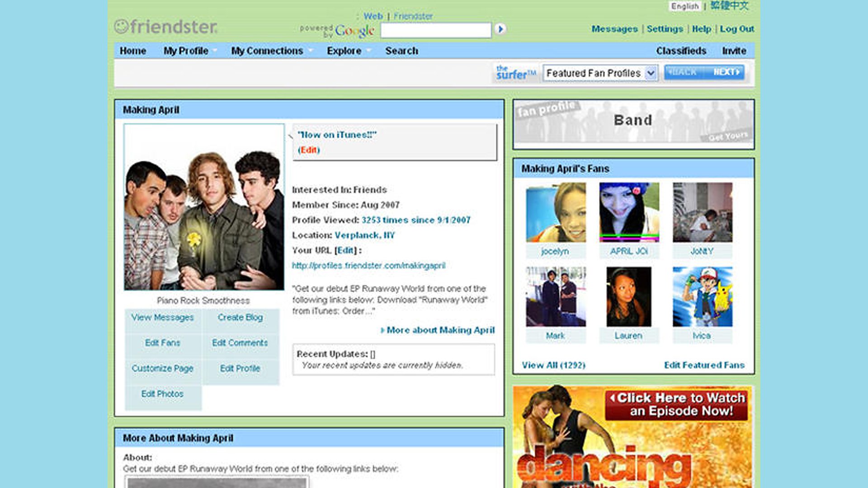The image size is (868, 488).
Task: Open the My Profile menu
Action: 186,51
